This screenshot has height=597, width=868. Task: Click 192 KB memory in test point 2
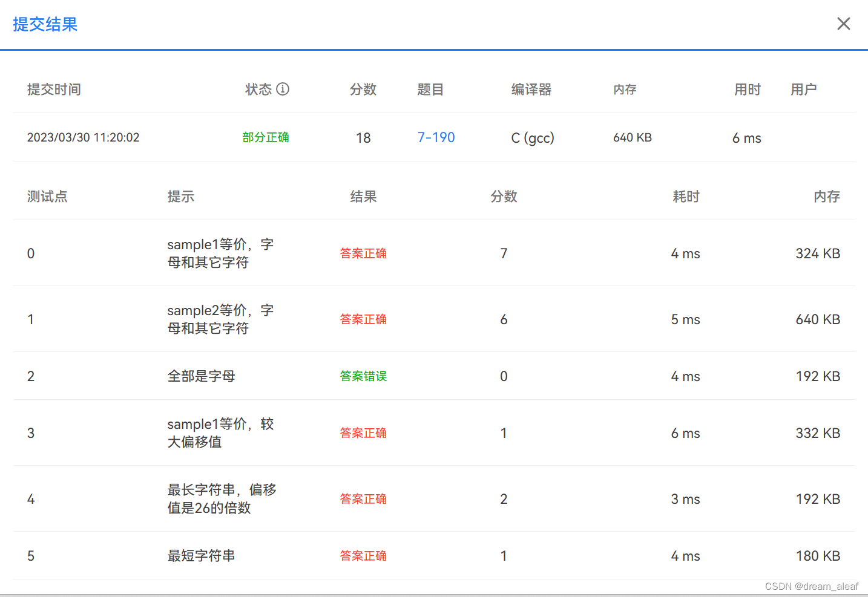(x=818, y=376)
